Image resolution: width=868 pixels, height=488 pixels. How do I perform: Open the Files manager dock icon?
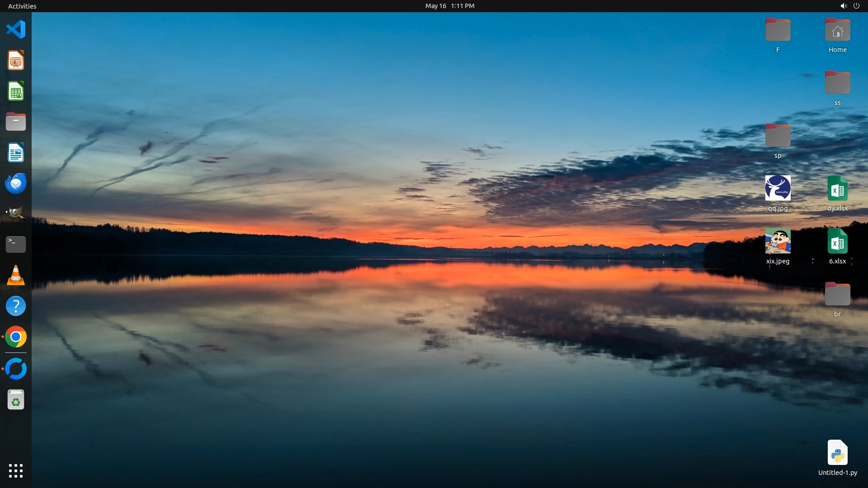[x=16, y=122]
